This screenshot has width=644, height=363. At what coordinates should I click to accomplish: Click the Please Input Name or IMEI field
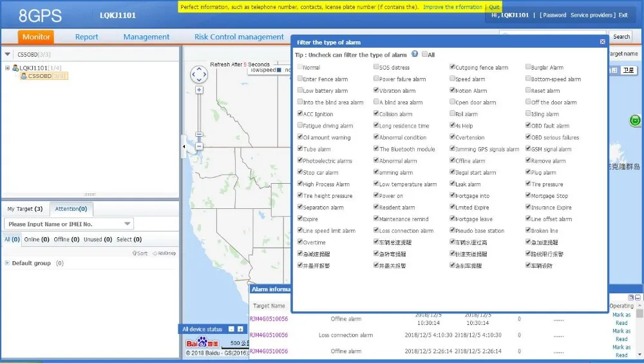click(x=69, y=224)
